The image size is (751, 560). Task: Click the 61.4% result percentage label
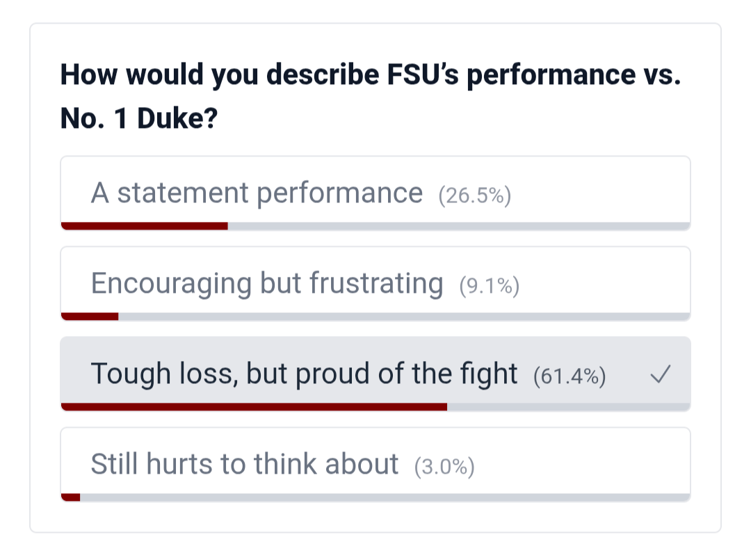point(569,376)
